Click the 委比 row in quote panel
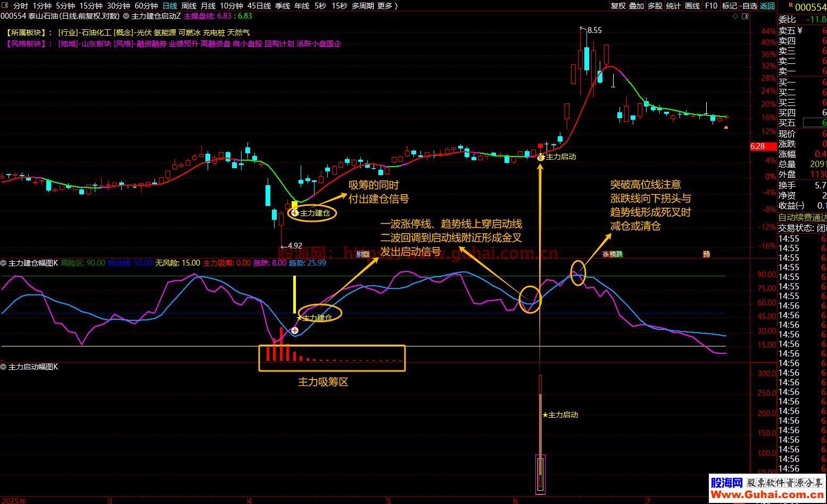The height and width of the screenshot is (504, 827). 803,19
